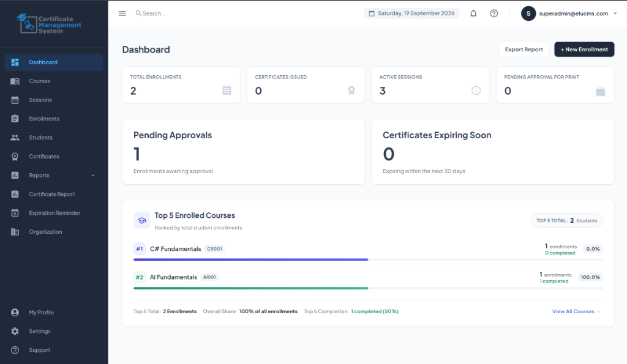Screen dimensions: 627x364
Task: Navigate to Enrollments
Action: click(x=54, y=119)
